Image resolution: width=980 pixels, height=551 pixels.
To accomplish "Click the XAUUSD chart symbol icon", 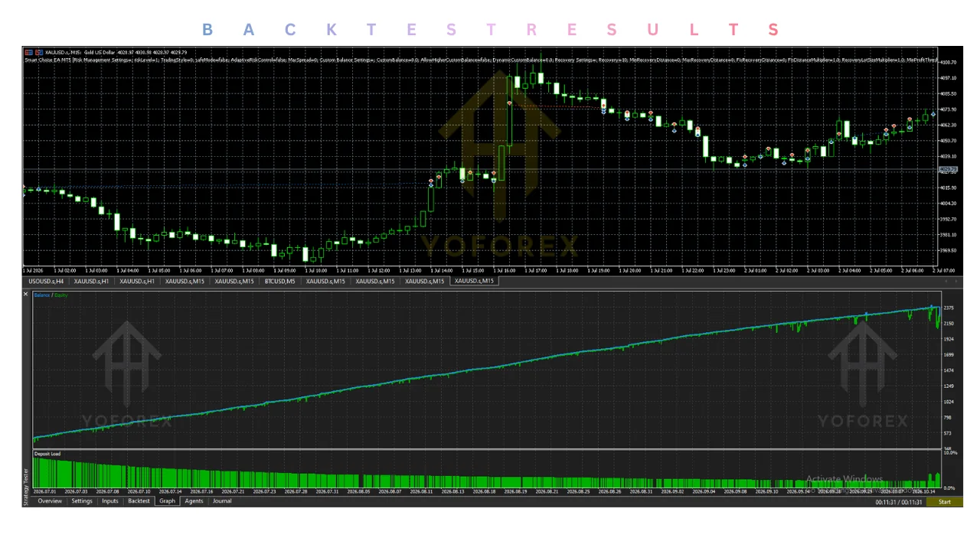I will 28,52.
